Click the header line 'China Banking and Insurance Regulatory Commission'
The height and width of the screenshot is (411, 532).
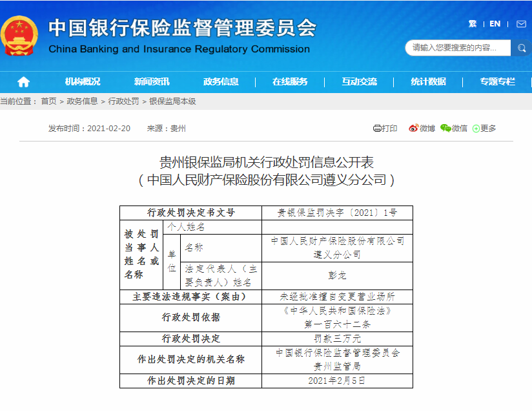[x=179, y=49]
